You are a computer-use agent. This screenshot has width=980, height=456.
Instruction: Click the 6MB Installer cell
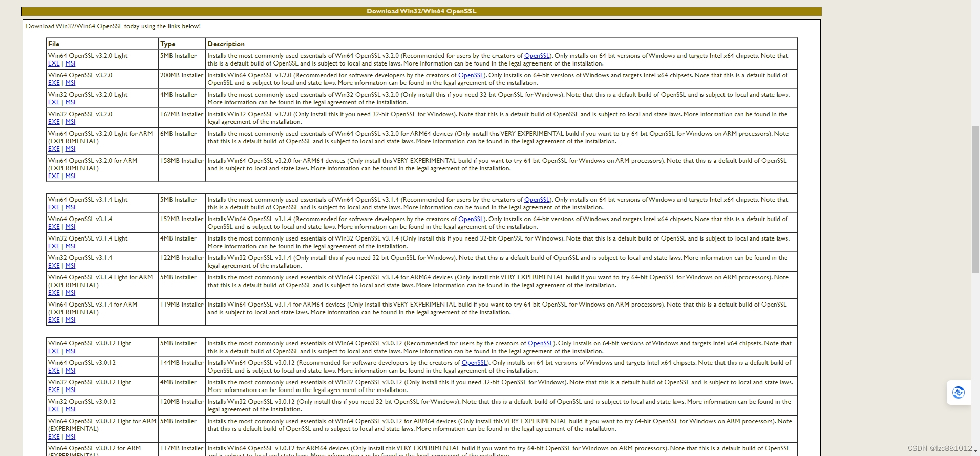[182, 141]
